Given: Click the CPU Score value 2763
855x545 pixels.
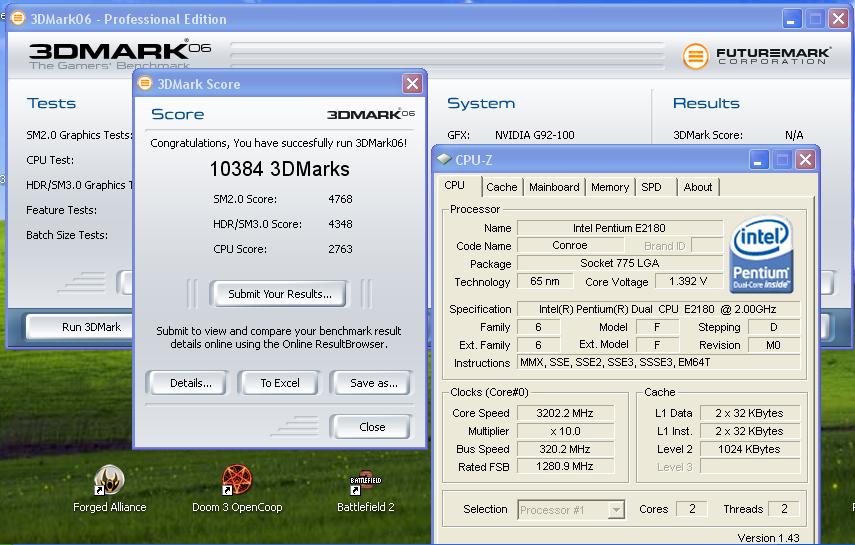Looking at the screenshot, I should click(x=340, y=249).
